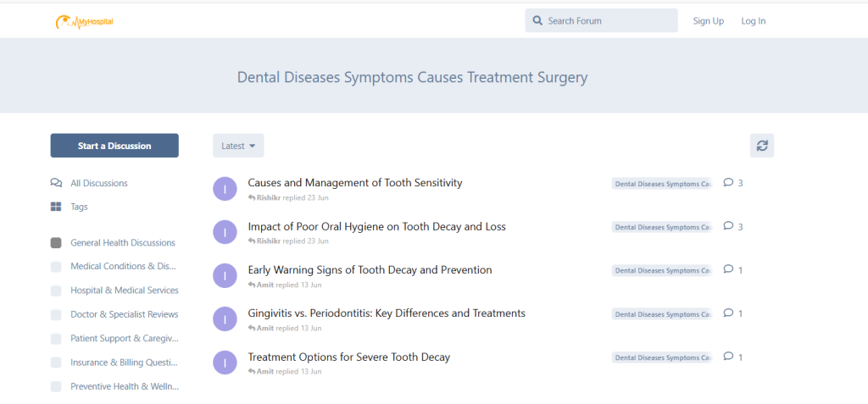This screenshot has height=404, width=868.
Task: Click the Log In link
Action: point(753,21)
